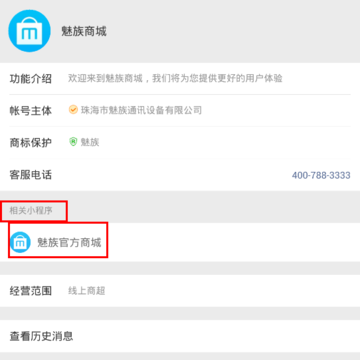Click the 商标保护 row label
The width and height of the screenshot is (360, 360).
31,143
